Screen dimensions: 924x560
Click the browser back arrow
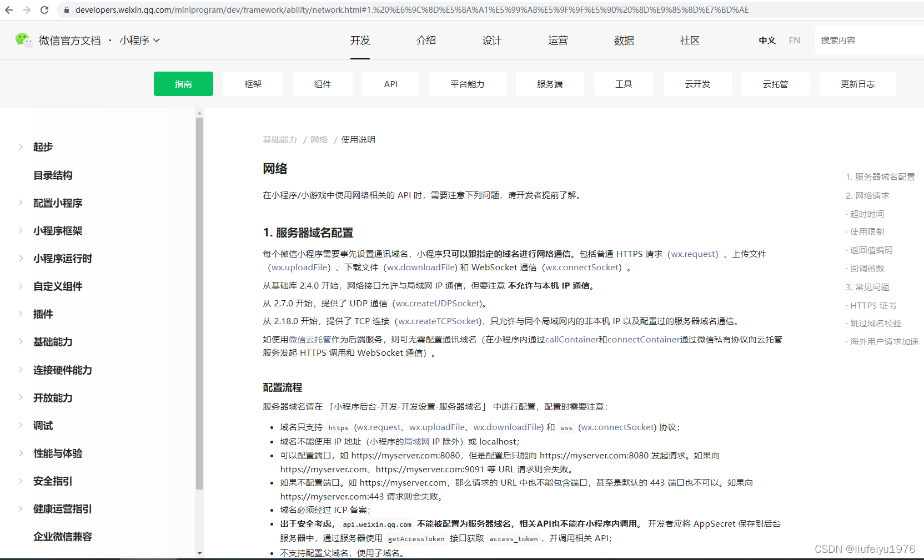(9, 10)
